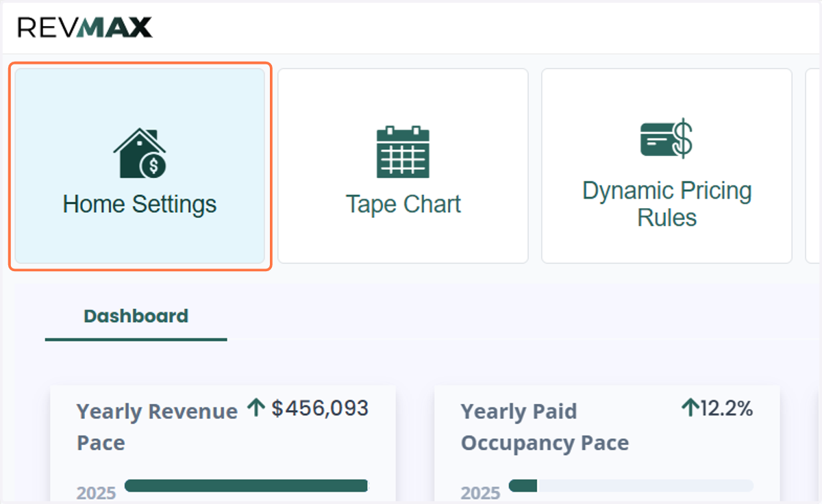Click the 12.2% occupancy value

tap(726, 409)
